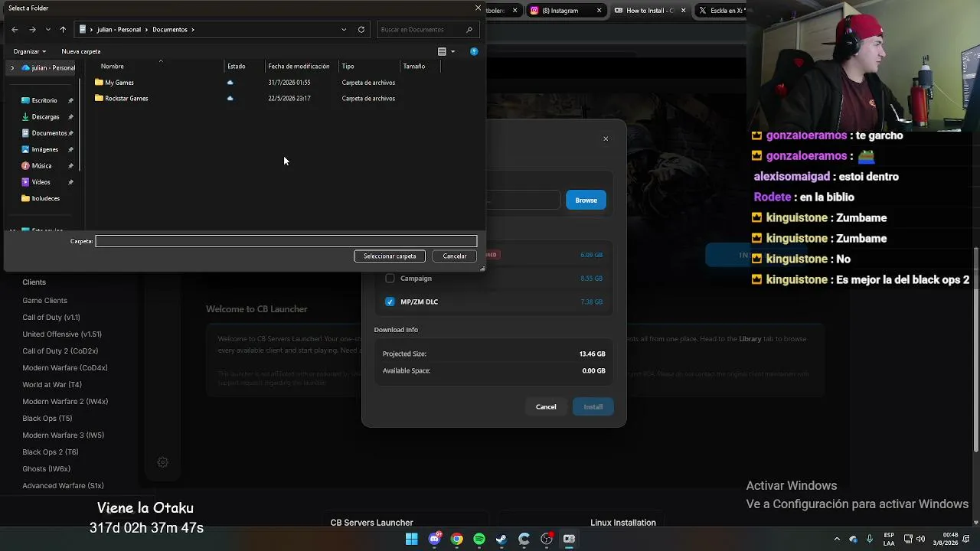The height and width of the screenshot is (551, 980).
Task: Enable the Campaign checkbox
Action: [390, 279]
